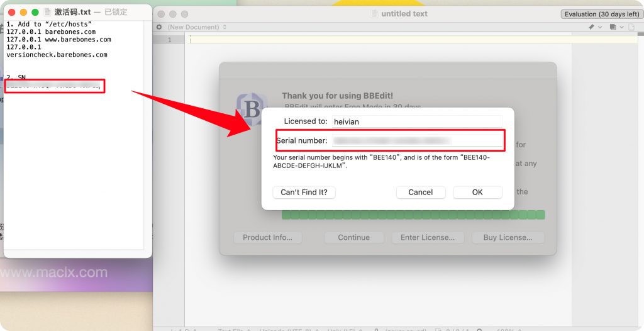Click the serial number format hint text

[x=382, y=162]
